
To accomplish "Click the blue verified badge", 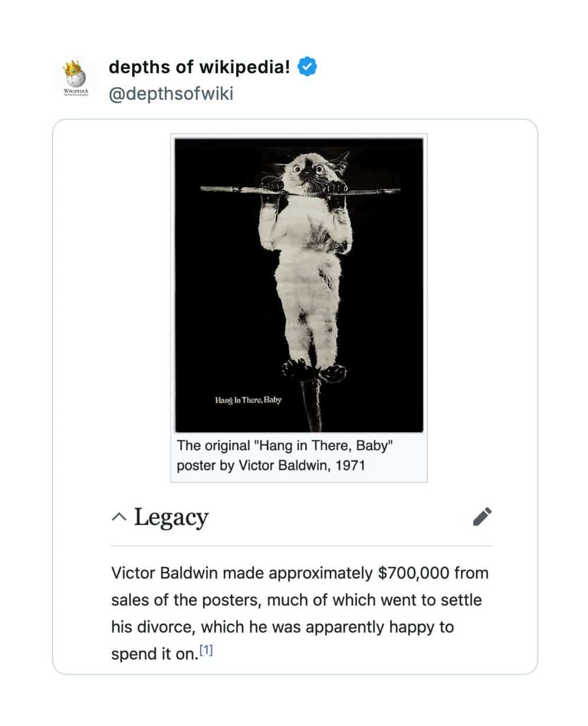I will coord(307,67).
